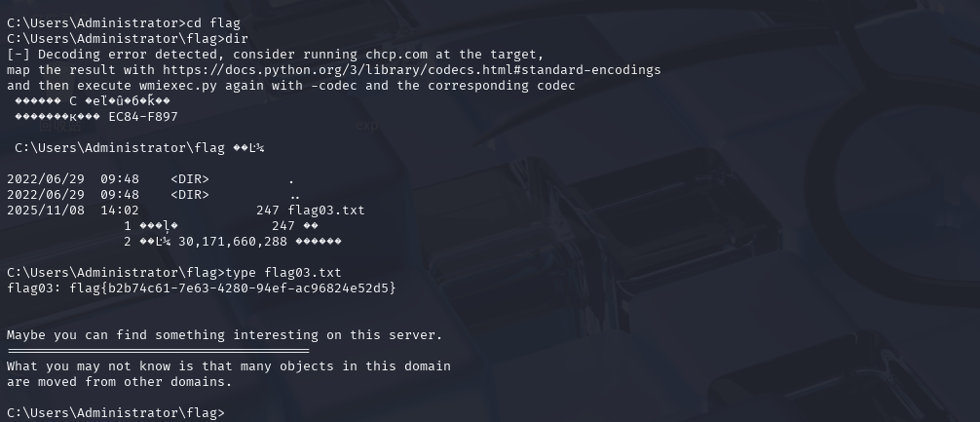Click the "What you may not know" sentence
This screenshot has width=980, height=422.
click(228, 366)
